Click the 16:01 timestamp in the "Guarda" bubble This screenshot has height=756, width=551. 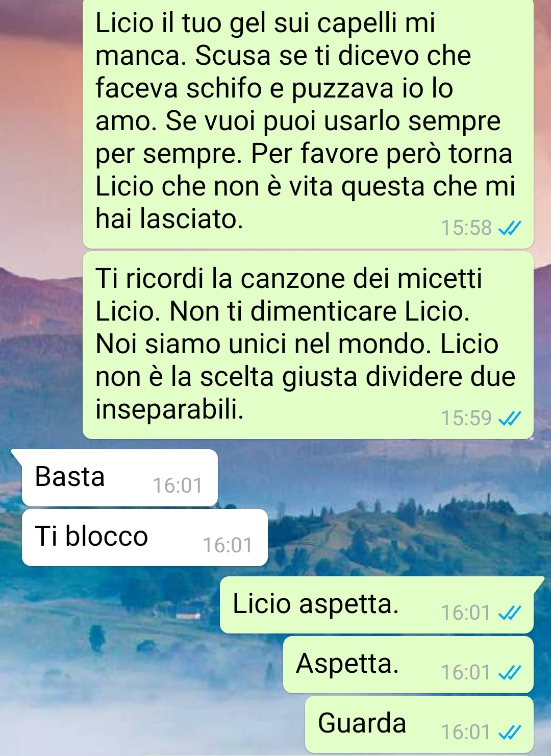tap(466, 733)
